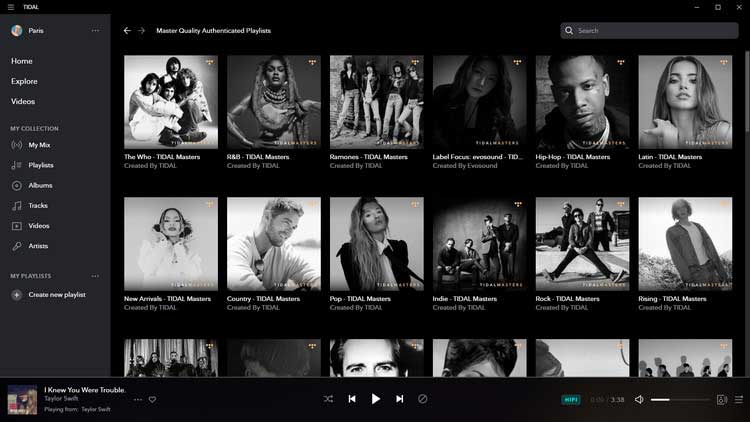Click the My Collection Videos play-box icon

pos(17,226)
